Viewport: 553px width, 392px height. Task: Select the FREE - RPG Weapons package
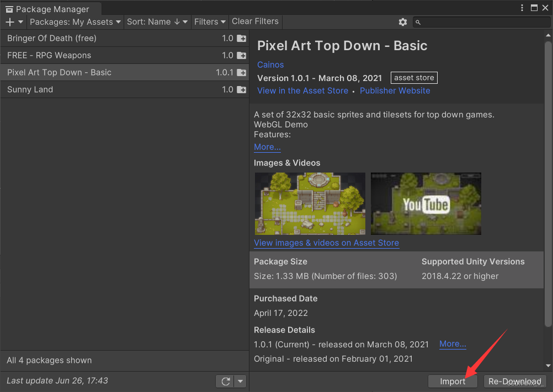pos(125,55)
